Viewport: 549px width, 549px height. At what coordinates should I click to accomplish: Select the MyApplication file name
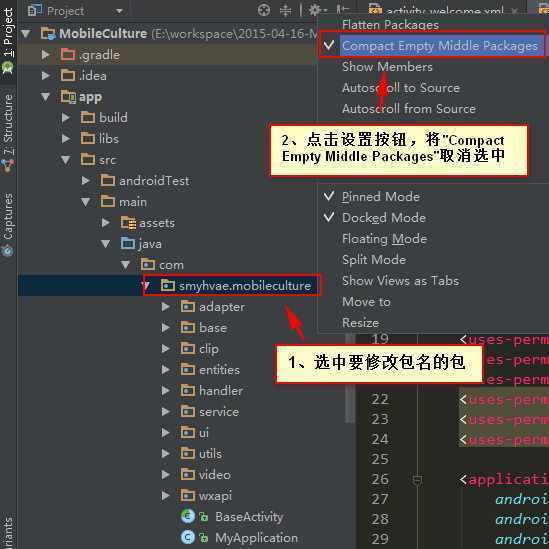point(256,538)
